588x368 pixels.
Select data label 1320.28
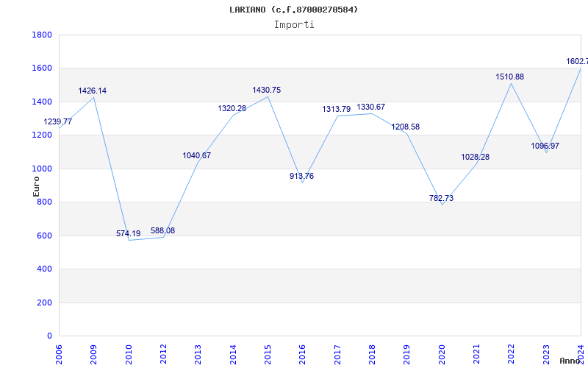pos(232,108)
